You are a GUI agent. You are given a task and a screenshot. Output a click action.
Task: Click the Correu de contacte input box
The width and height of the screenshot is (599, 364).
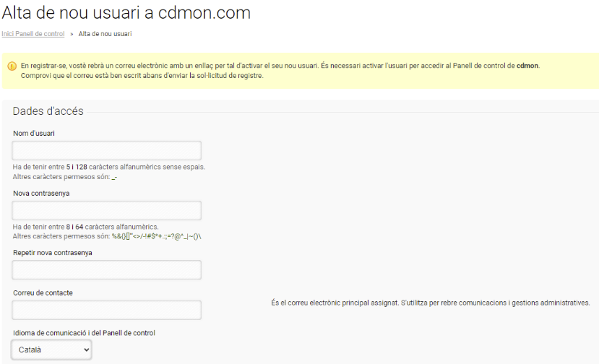[107, 310]
